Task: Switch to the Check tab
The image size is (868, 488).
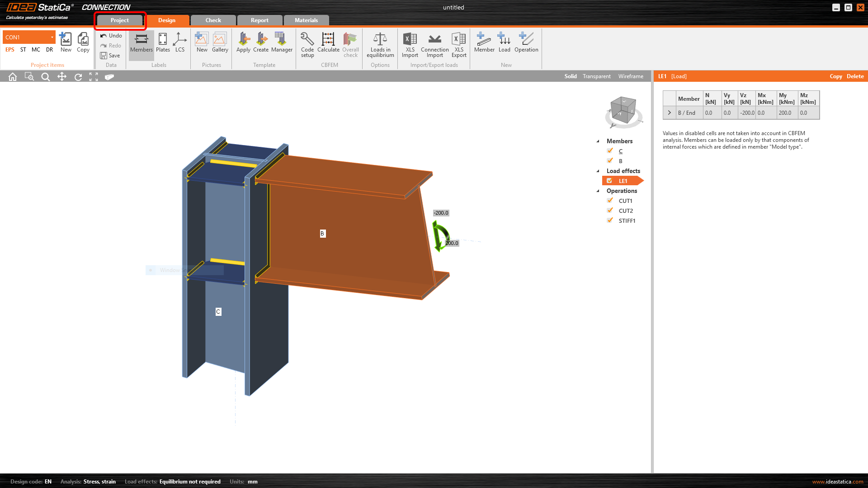Action: point(213,20)
